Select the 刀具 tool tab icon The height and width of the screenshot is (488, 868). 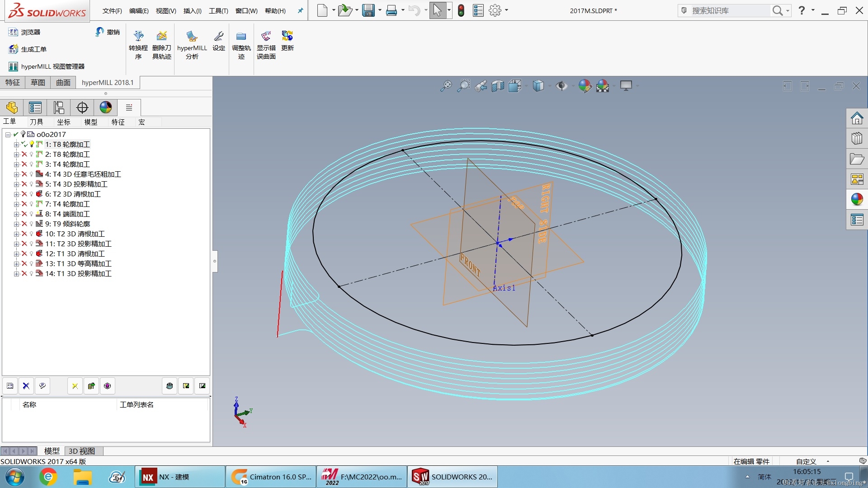click(x=35, y=108)
